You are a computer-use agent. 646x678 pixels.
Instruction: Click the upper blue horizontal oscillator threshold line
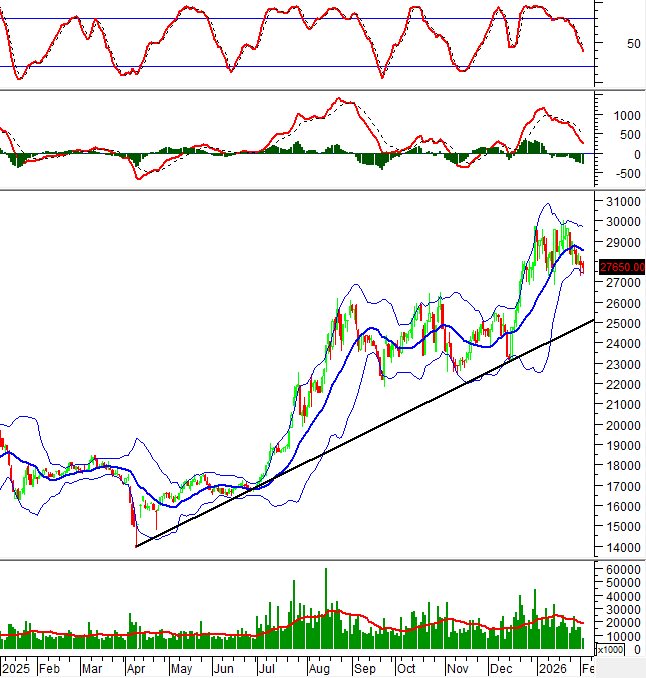point(300,19)
